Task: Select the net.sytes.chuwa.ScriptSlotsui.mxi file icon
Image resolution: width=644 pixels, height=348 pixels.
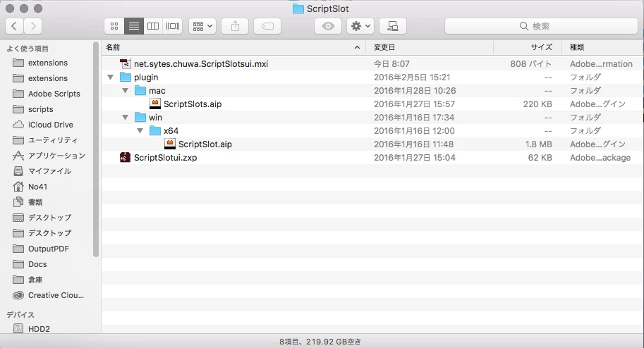Action: [126, 63]
